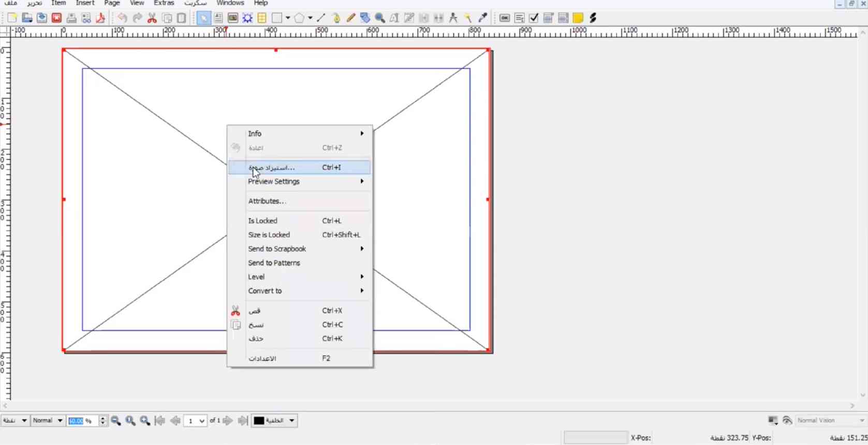
Task: Select the Copy Item Properties tool
Action: coord(468,18)
